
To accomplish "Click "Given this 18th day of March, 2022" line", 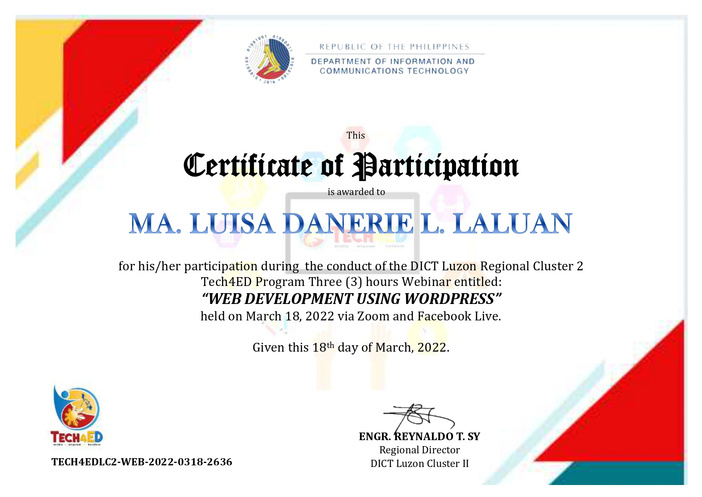I will (350, 347).
